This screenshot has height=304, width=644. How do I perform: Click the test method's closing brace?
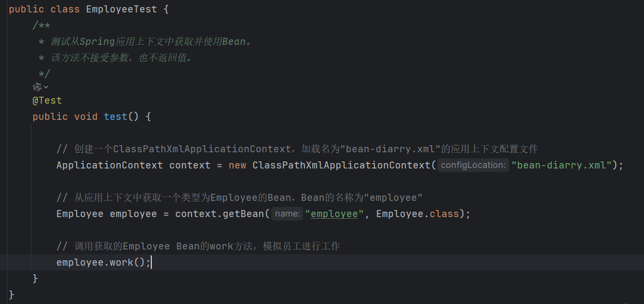(35, 279)
